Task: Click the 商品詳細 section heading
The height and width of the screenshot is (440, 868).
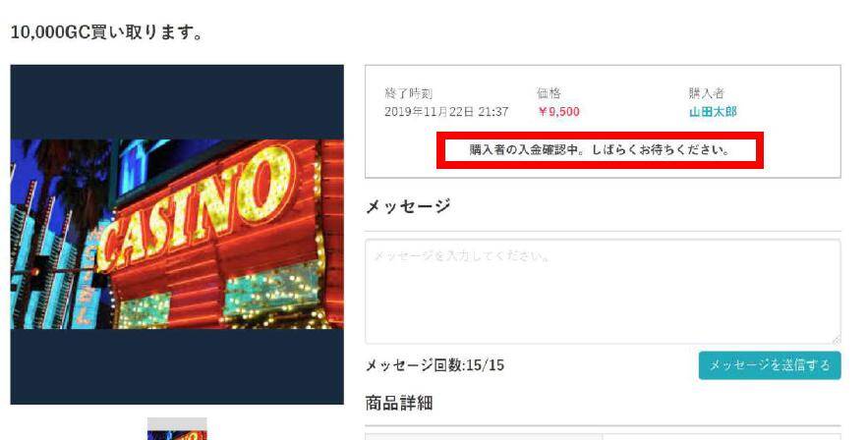Action: [398, 403]
